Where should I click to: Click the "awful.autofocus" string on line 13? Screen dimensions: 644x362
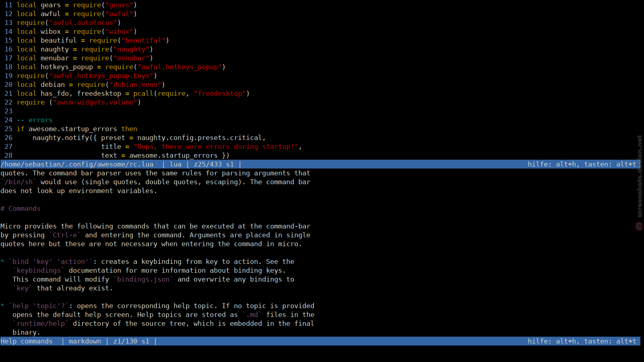coord(83,23)
